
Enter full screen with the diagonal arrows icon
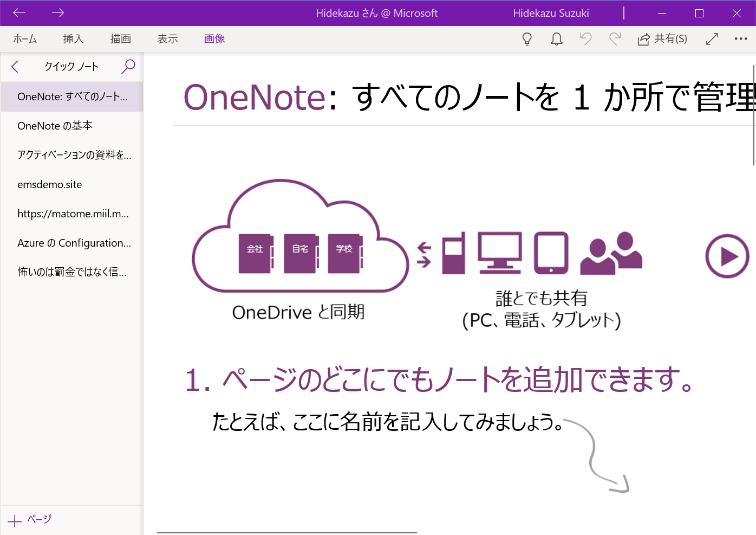click(x=712, y=39)
